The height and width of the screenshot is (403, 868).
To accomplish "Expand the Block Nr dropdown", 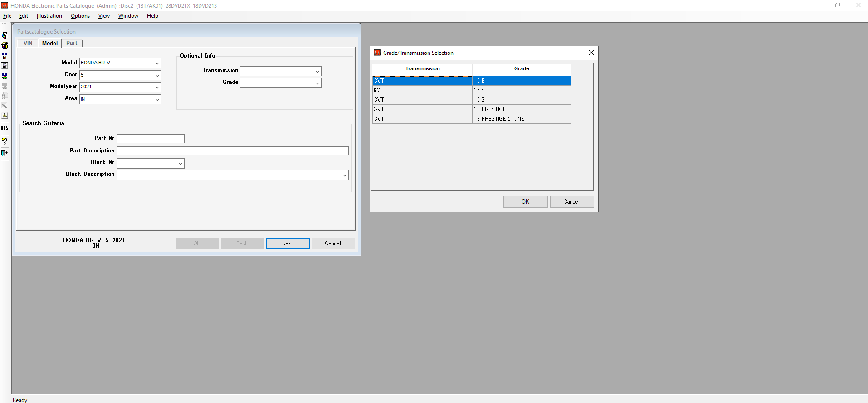I will (x=180, y=163).
